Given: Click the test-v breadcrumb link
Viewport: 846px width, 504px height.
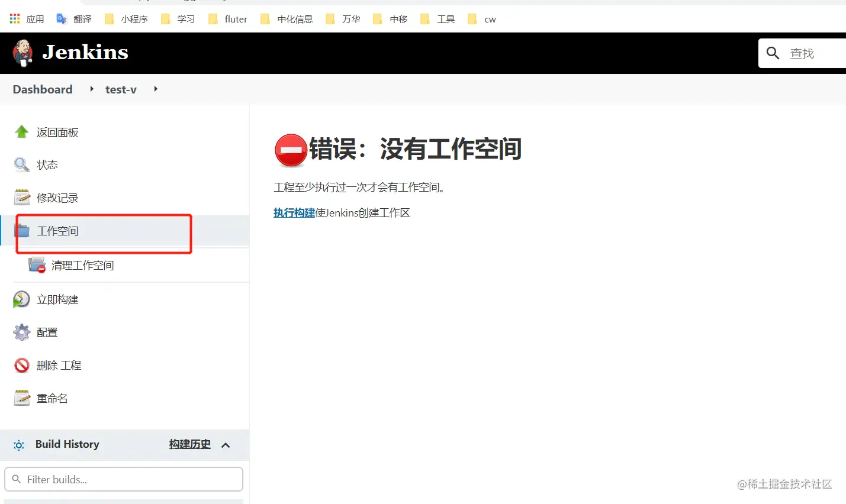Looking at the screenshot, I should [x=121, y=89].
